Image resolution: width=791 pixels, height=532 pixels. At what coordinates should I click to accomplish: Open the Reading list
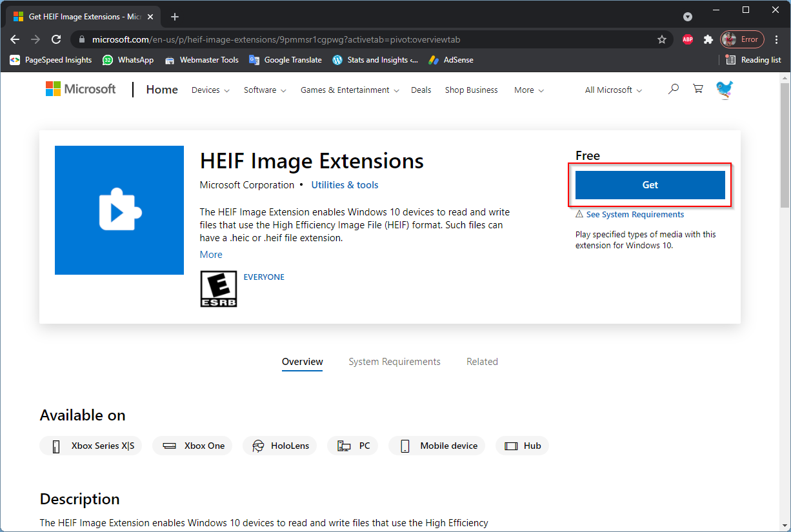coord(754,60)
